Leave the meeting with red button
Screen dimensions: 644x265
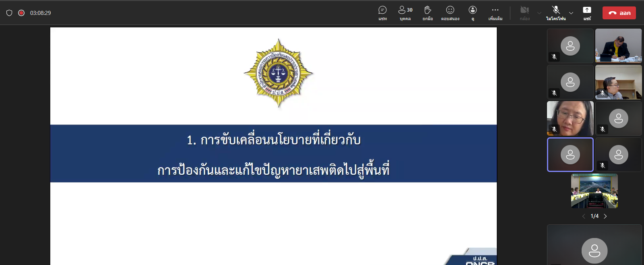pyautogui.click(x=619, y=13)
